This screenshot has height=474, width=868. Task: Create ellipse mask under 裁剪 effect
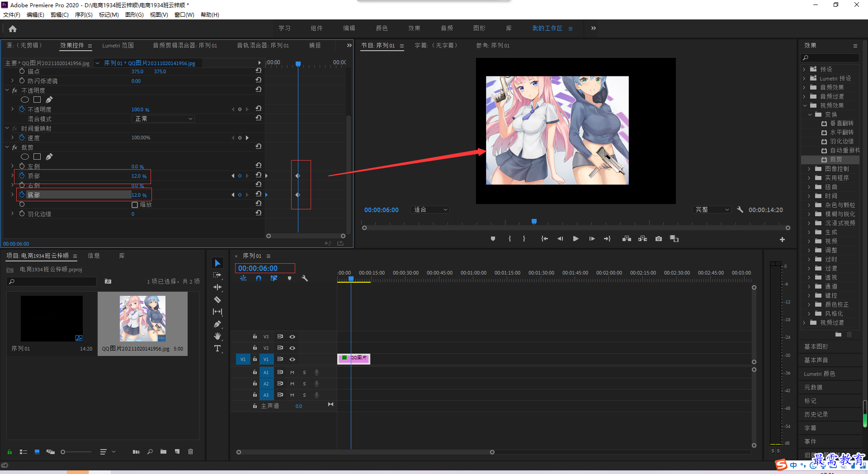click(x=25, y=156)
